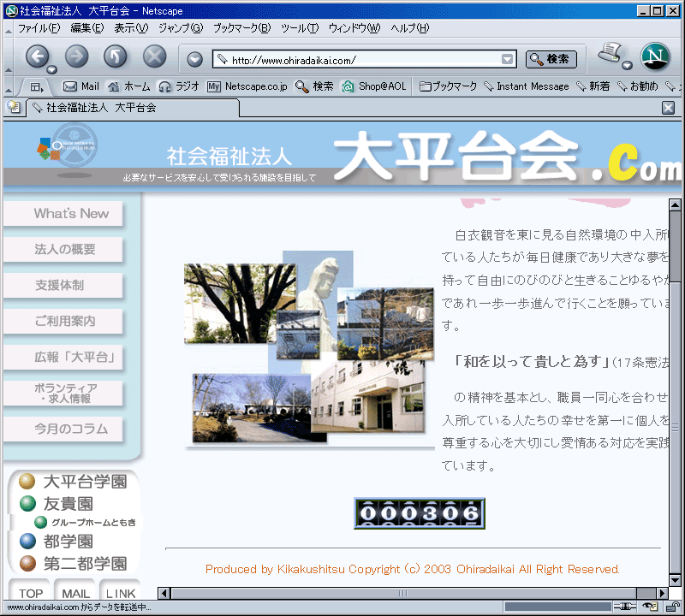Click the Instant Message bookmark
The width and height of the screenshot is (685, 616).
tap(527, 86)
